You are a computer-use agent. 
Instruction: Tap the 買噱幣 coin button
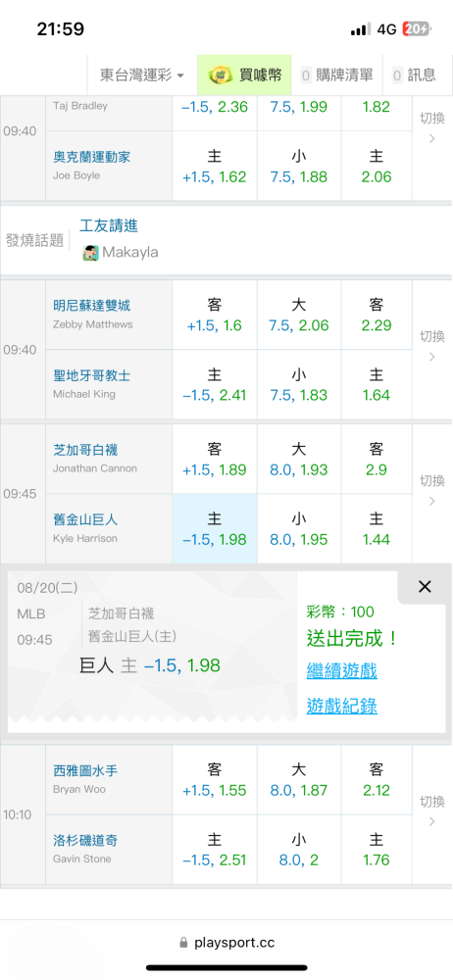pos(245,75)
